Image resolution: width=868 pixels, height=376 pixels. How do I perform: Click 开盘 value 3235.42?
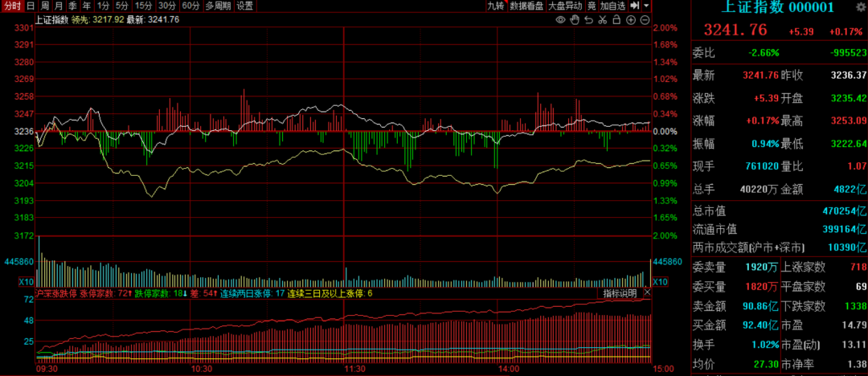(x=848, y=98)
